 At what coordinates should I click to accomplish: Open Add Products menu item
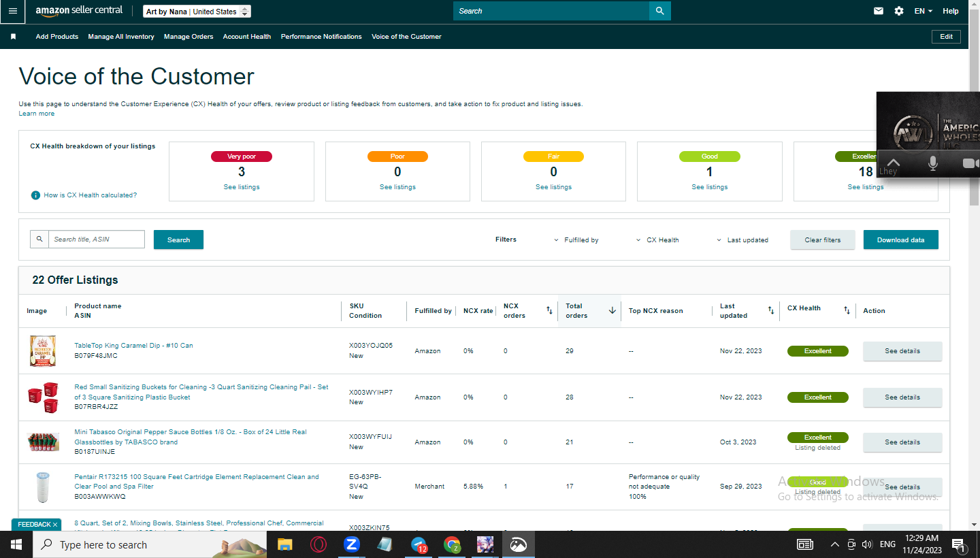tap(57, 37)
